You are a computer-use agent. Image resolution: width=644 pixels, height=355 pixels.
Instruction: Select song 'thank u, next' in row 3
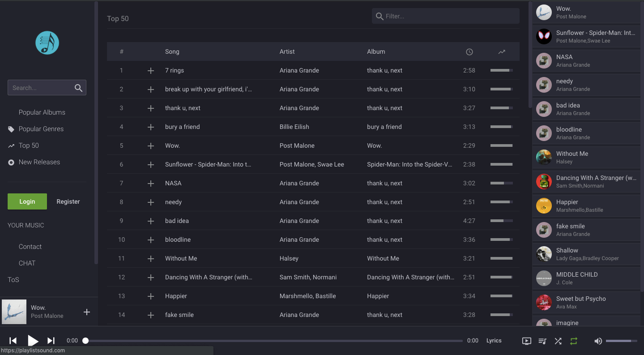(x=183, y=108)
